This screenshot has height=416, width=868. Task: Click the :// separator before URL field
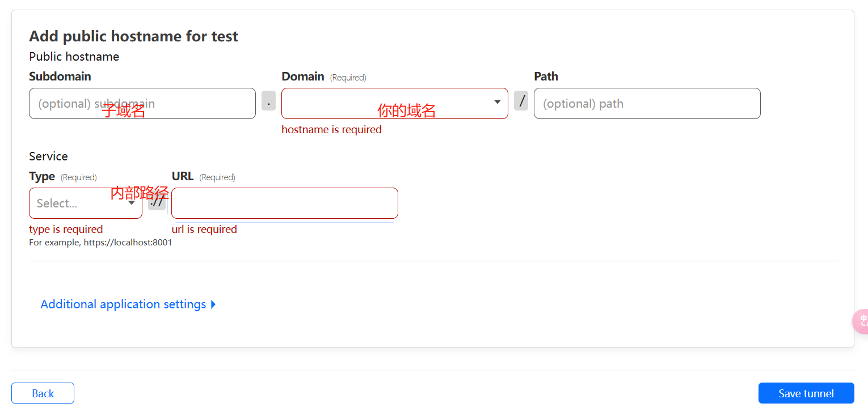click(x=157, y=202)
